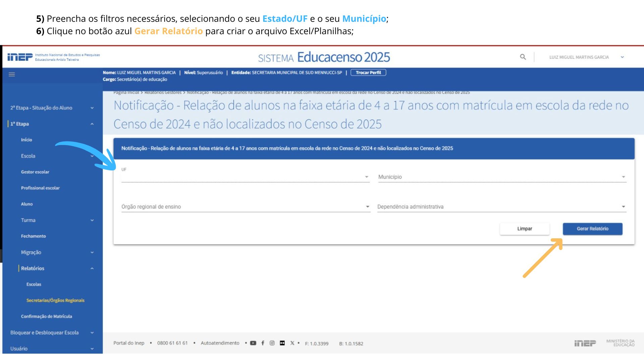The width and height of the screenshot is (644, 362).
Task: Open the Facebook icon in footer
Action: point(263,343)
